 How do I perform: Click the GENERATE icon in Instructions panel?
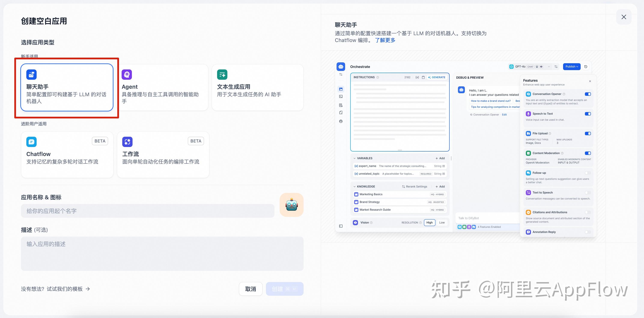(x=437, y=77)
